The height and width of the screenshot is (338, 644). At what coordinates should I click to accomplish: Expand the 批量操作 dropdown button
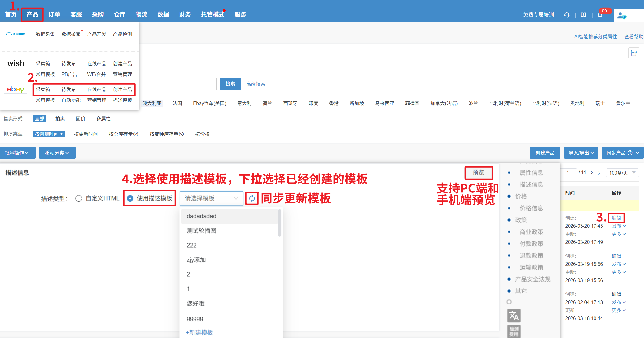click(17, 153)
